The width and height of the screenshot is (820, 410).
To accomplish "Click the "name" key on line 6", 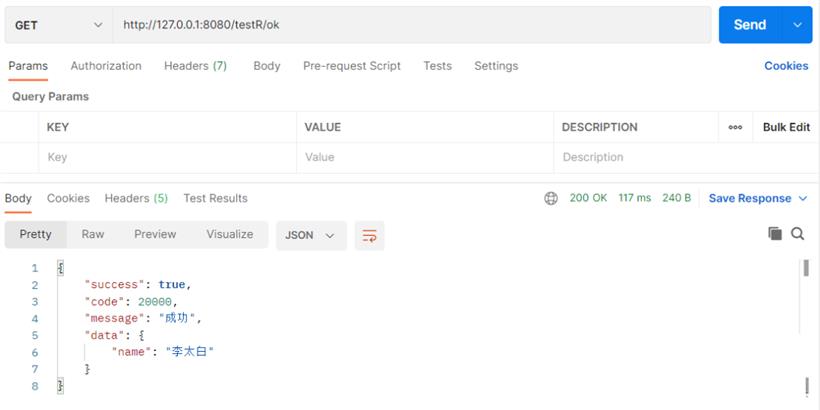I will pyautogui.click(x=131, y=352).
